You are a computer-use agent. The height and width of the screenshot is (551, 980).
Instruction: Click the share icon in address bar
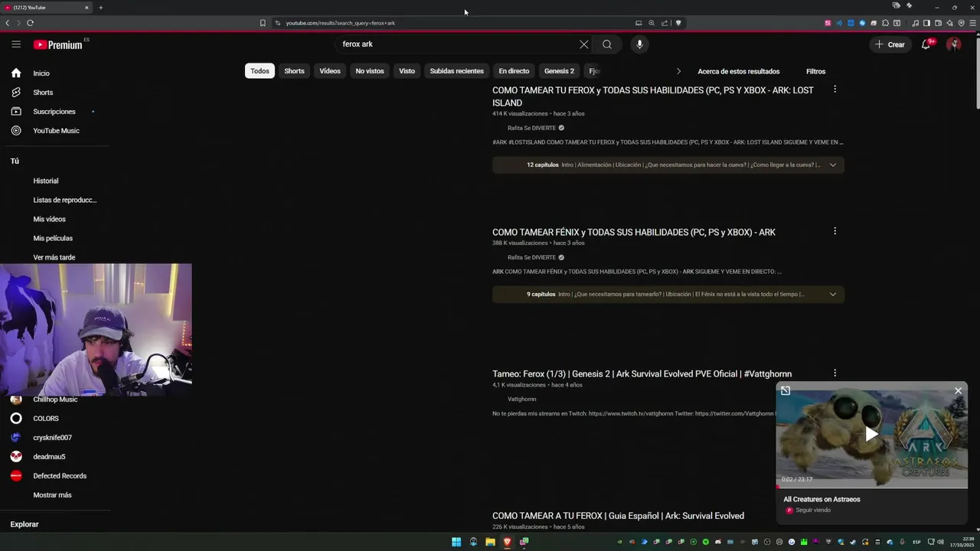click(665, 23)
